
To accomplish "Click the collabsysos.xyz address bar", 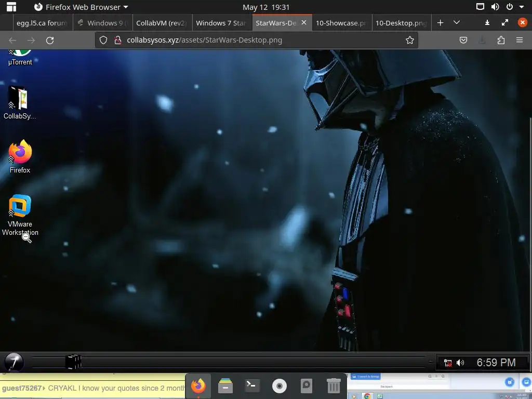I will coord(256,40).
